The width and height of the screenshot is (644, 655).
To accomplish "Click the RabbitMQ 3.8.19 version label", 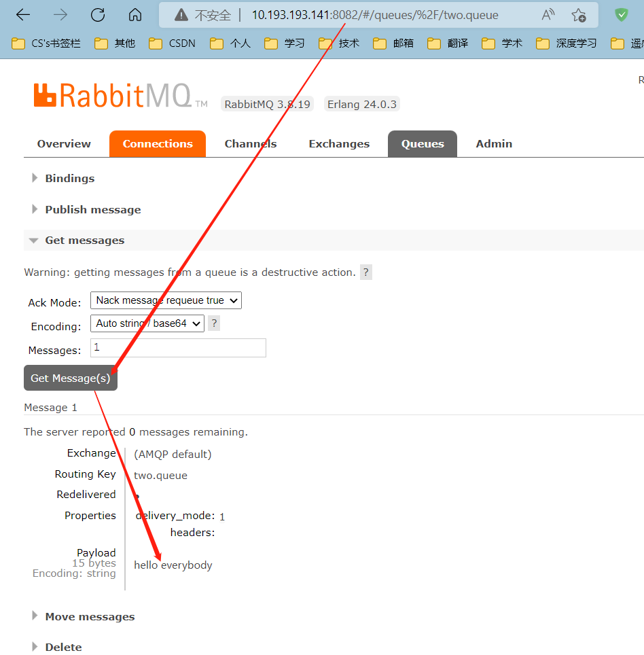I will tap(267, 104).
